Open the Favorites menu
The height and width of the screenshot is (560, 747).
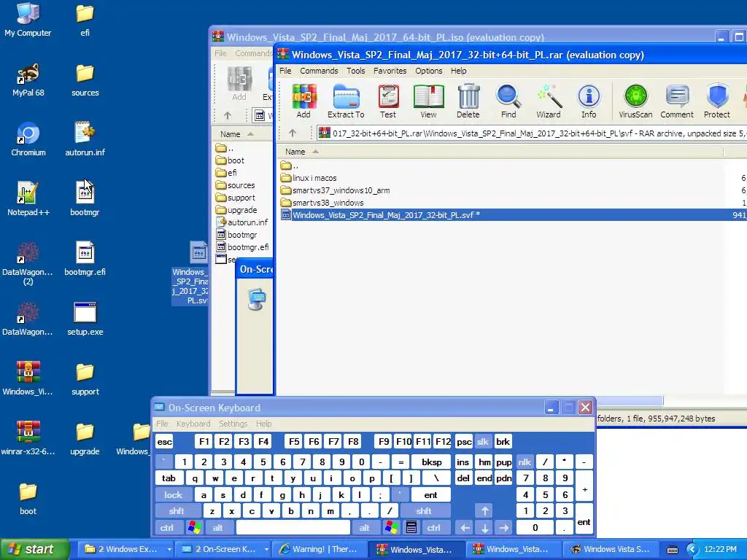pyautogui.click(x=390, y=71)
